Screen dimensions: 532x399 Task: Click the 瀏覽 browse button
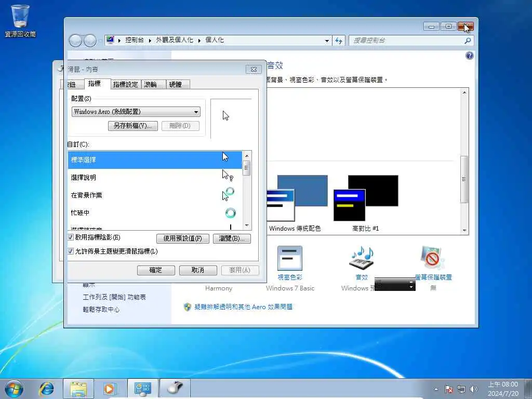click(x=232, y=238)
